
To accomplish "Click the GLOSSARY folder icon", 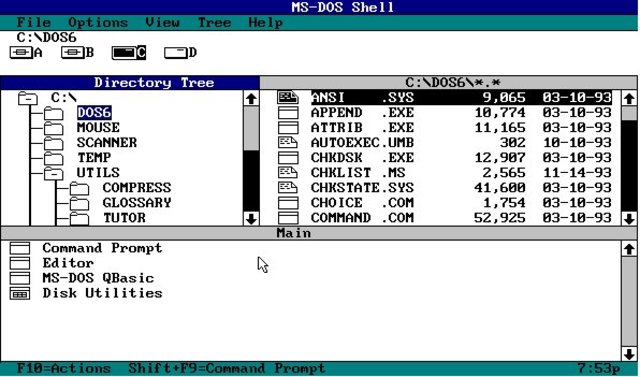I will click(x=80, y=203).
